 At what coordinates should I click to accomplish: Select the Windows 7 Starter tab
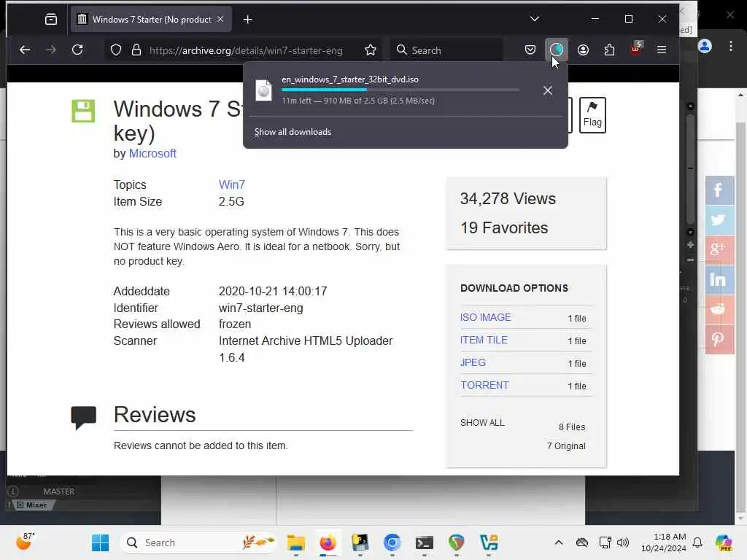[x=151, y=20]
